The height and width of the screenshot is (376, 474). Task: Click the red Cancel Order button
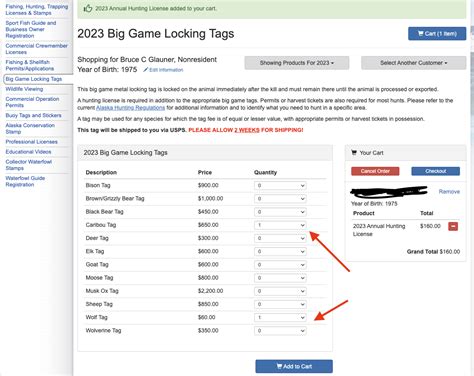[375, 171]
